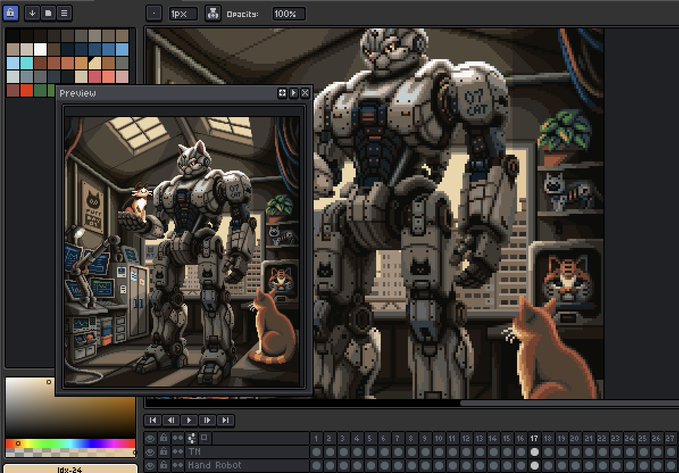The height and width of the screenshot is (473, 679).
Task: Select frame 22 in timeline header
Action: (x=602, y=438)
